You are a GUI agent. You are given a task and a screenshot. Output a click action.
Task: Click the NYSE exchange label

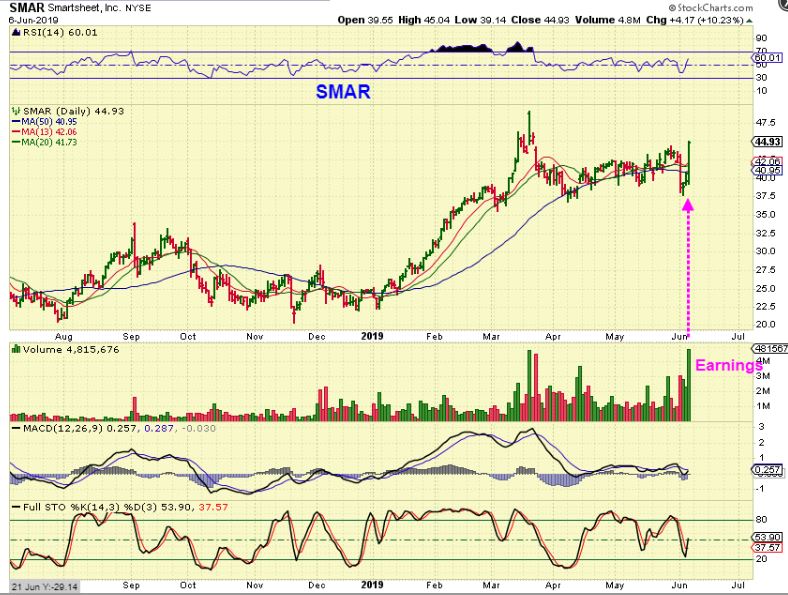click(x=137, y=8)
